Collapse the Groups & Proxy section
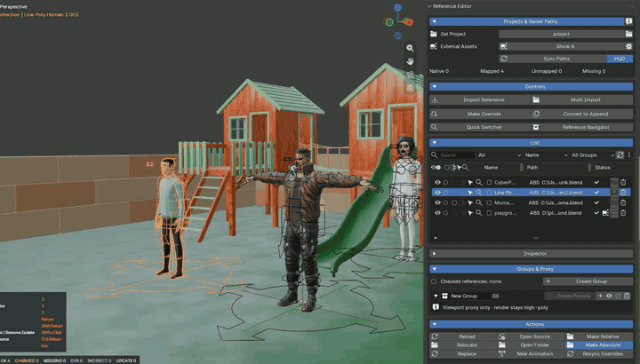This screenshot has height=364, width=640. [435, 269]
